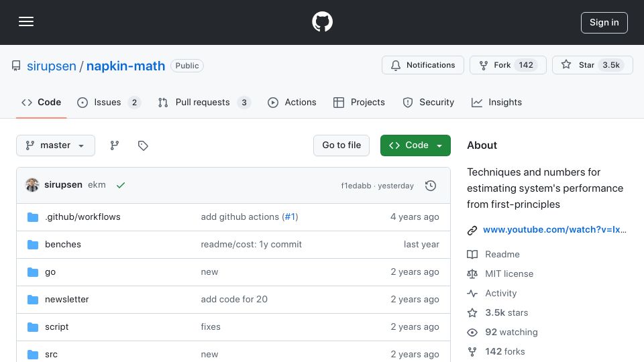Viewport: 644px width, 362px height.
Task: Open the sirupsen commit author link
Action: click(63, 185)
